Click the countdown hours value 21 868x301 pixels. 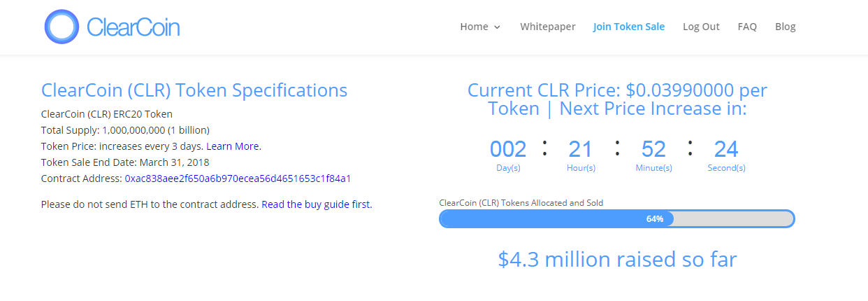click(x=580, y=149)
